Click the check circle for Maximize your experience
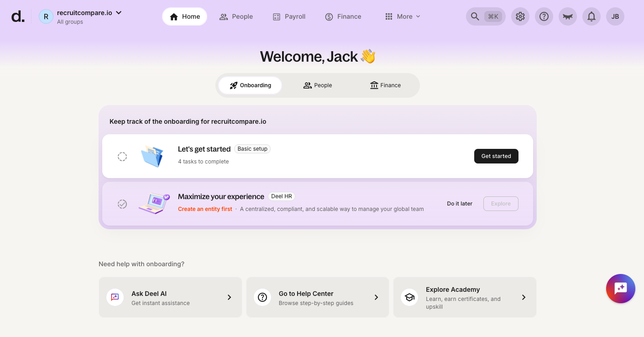The height and width of the screenshot is (337, 644). point(122,204)
